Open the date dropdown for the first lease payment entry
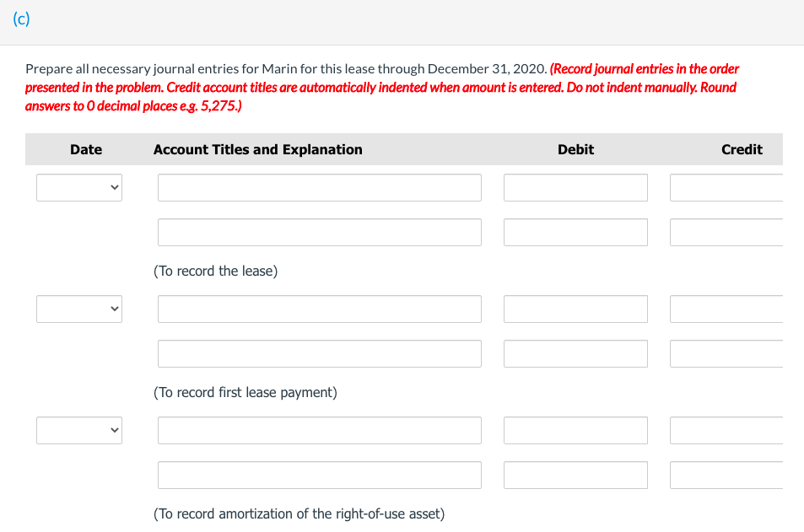This screenshot has width=804, height=532. point(78,309)
